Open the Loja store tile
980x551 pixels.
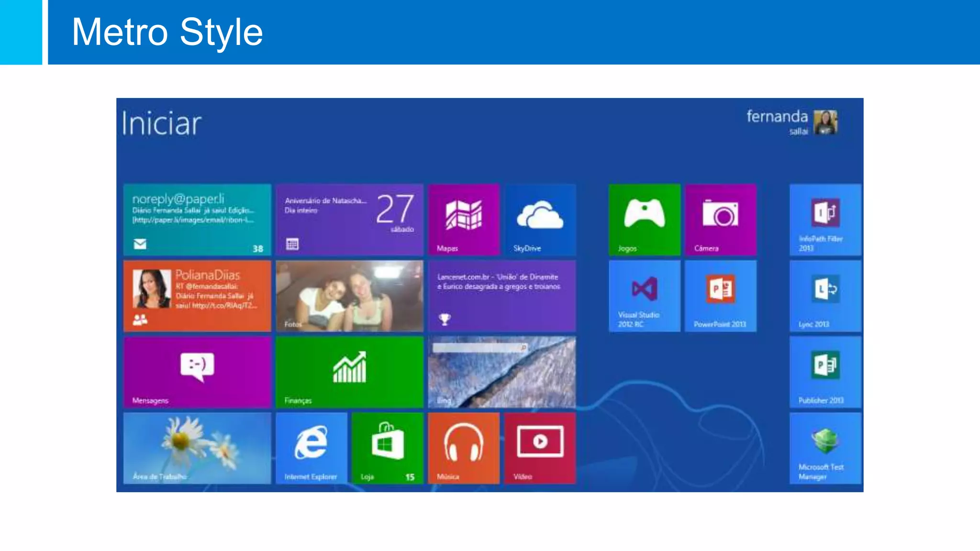coord(387,448)
